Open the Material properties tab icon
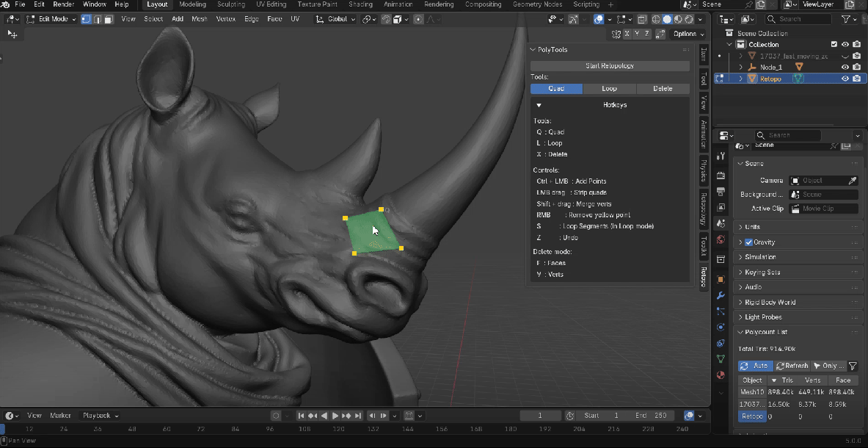The image size is (868, 448). click(721, 376)
